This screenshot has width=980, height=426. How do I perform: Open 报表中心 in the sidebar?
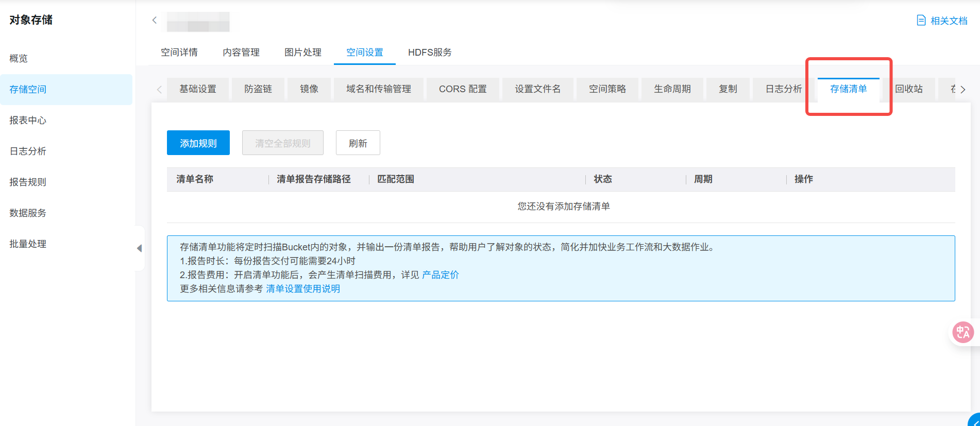pyautogui.click(x=28, y=121)
